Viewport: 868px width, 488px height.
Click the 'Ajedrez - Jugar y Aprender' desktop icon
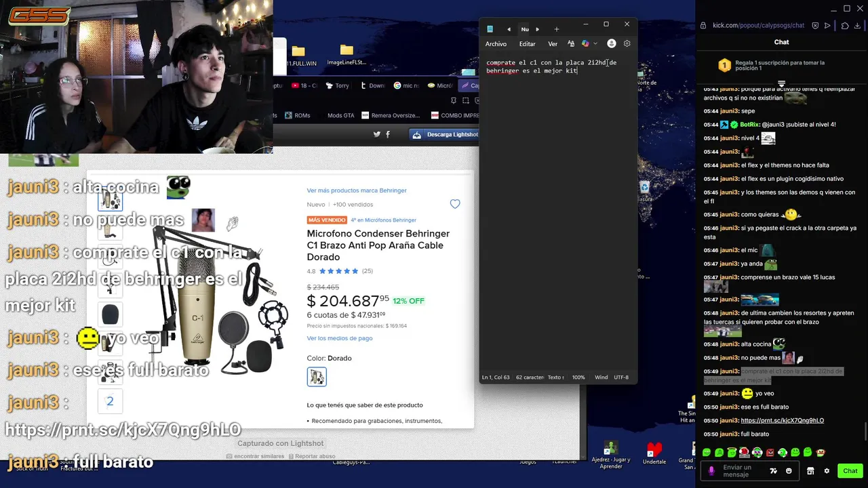coord(611,455)
